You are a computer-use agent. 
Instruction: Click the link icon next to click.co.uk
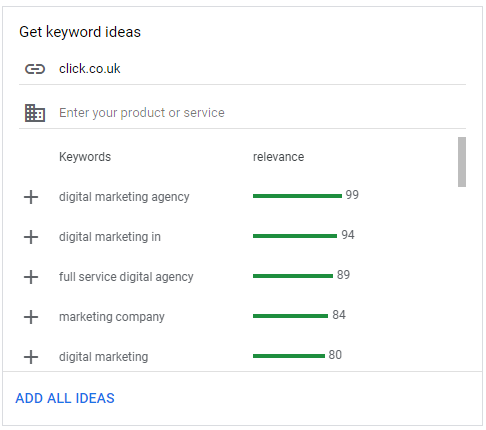(35, 69)
